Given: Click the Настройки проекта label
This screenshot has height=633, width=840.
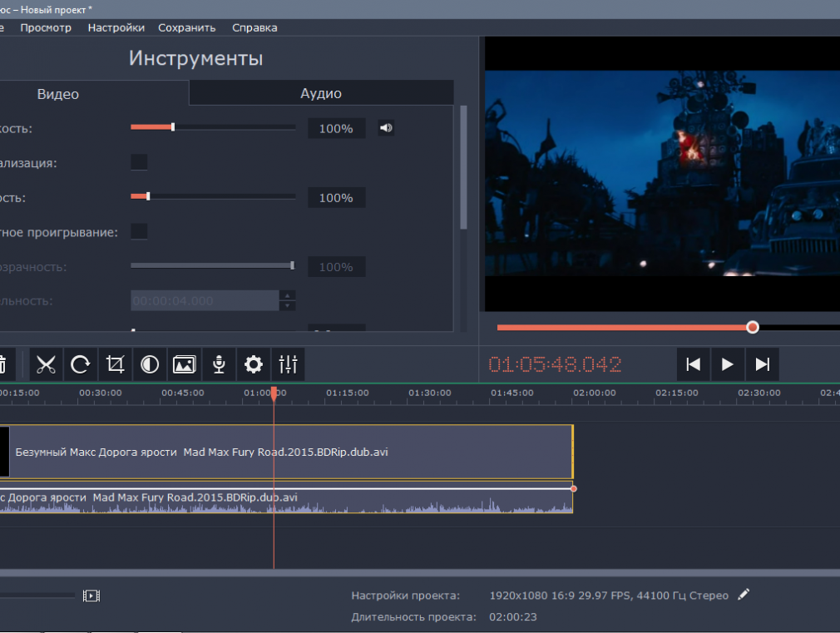Looking at the screenshot, I should [406, 596].
